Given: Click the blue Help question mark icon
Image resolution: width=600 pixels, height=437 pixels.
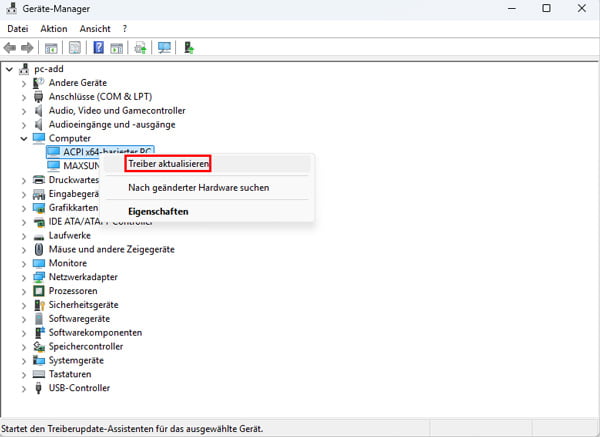Looking at the screenshot, I should pyautogui.click(x=99, y=47).
